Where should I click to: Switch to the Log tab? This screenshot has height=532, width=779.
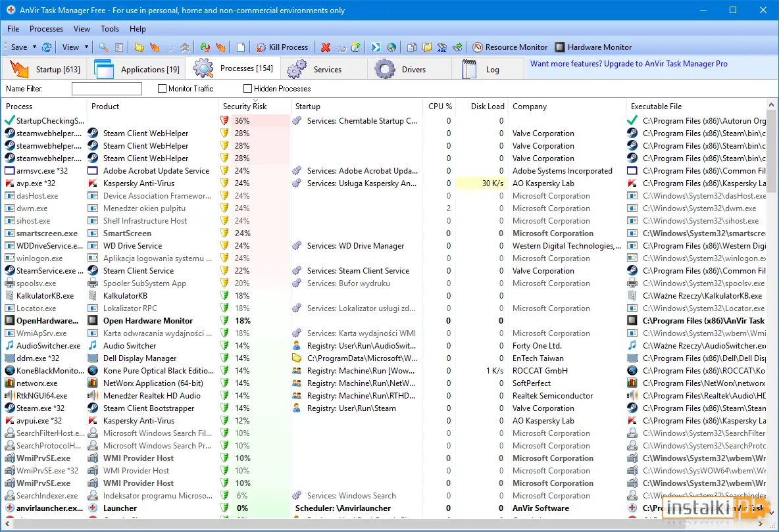pyautogui.click(x=488, y=69)
